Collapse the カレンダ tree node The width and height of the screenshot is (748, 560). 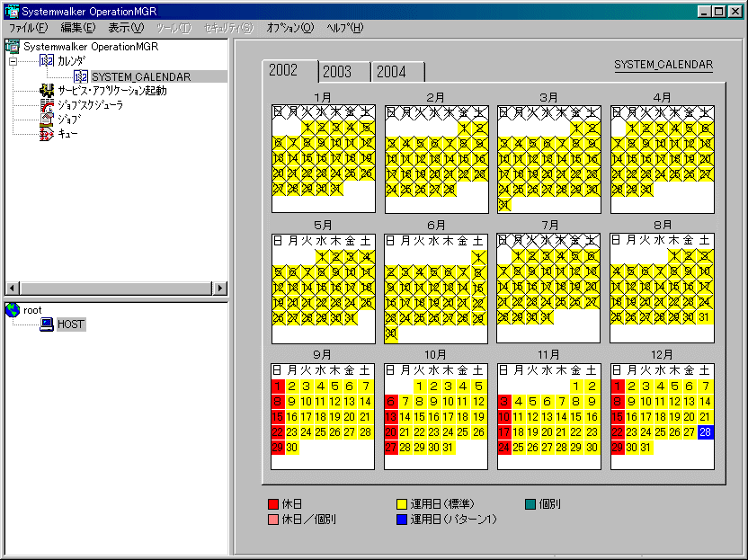coord(13,61)
